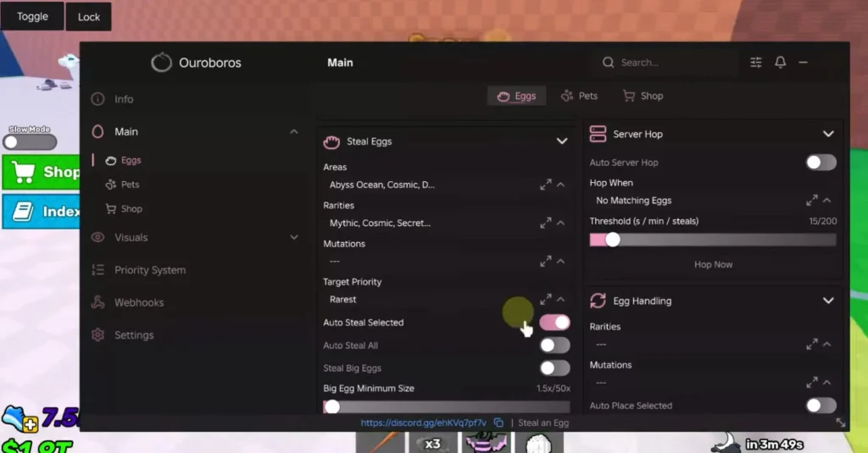Copy the discord link with copy icon
This screenshot has height=453, width=868.
tap(498, 423)
